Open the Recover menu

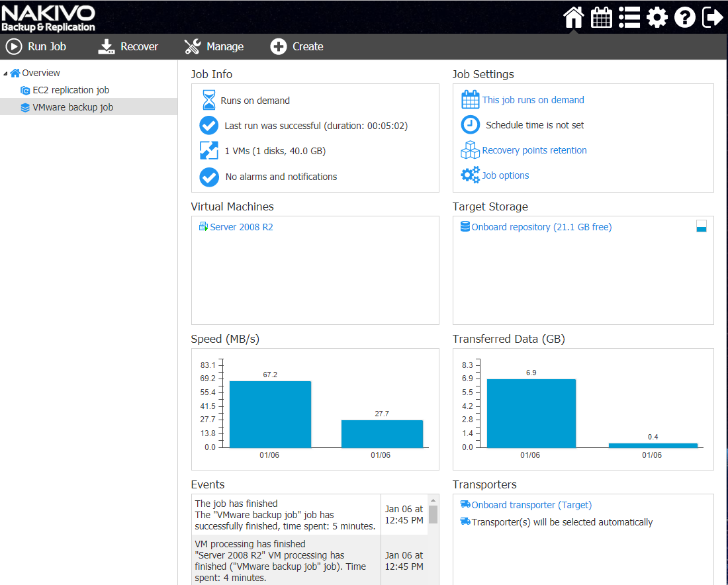128,46
